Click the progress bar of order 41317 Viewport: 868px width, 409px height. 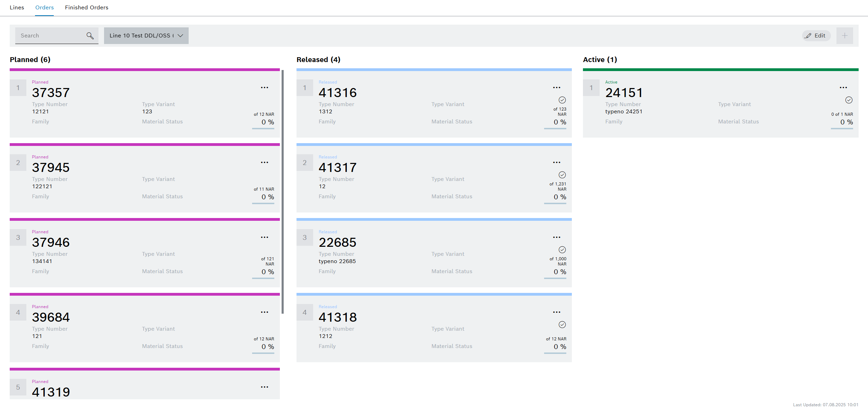(555, 203)
